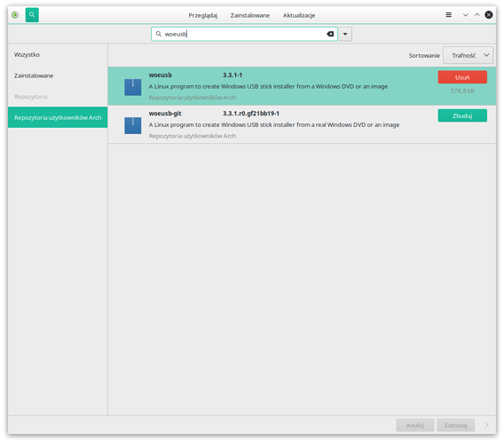Select Zainstalowane in the sidebar
Image resolution: width=504 pixels, height=443 pixels.
pyautogui.click(x=58, y=75)
